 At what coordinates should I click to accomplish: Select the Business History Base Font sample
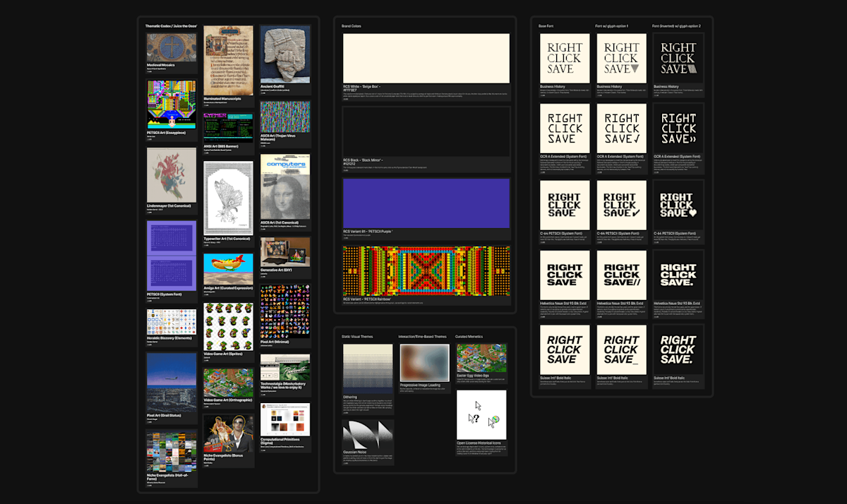[565, 58]
